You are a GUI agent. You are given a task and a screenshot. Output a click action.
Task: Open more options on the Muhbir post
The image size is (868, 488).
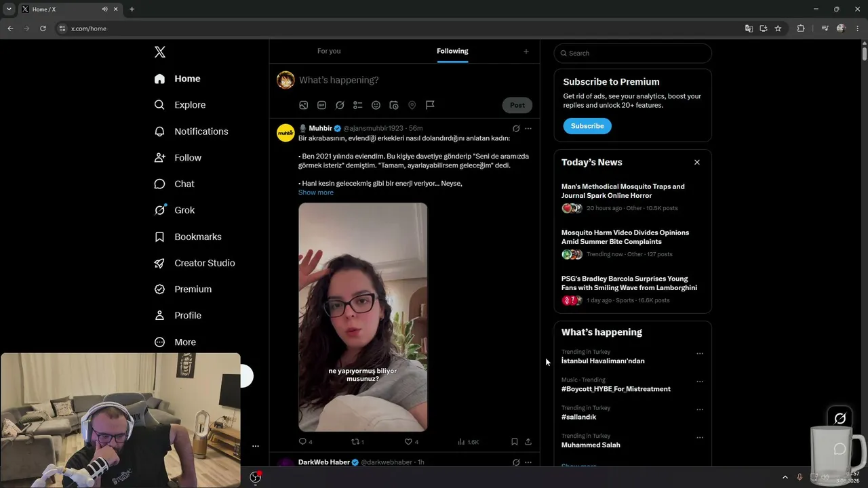[528, 128]
